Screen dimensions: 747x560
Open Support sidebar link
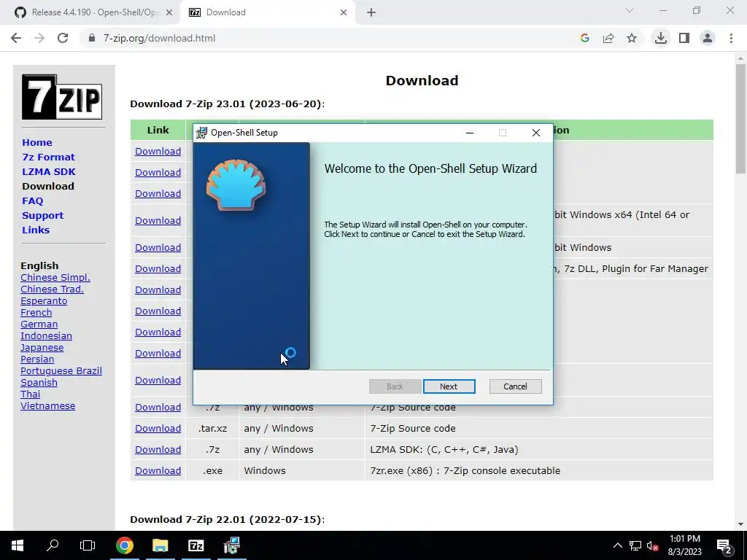coord(42,215)
